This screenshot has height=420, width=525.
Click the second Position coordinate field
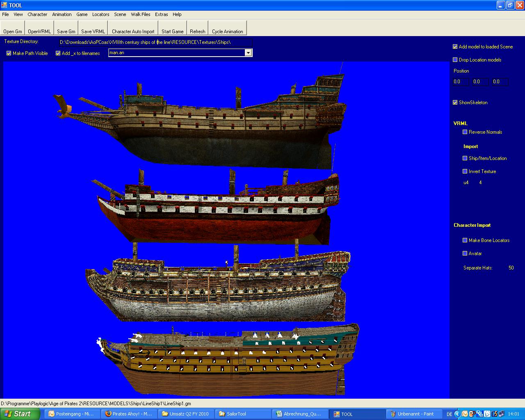click(480, 82)
